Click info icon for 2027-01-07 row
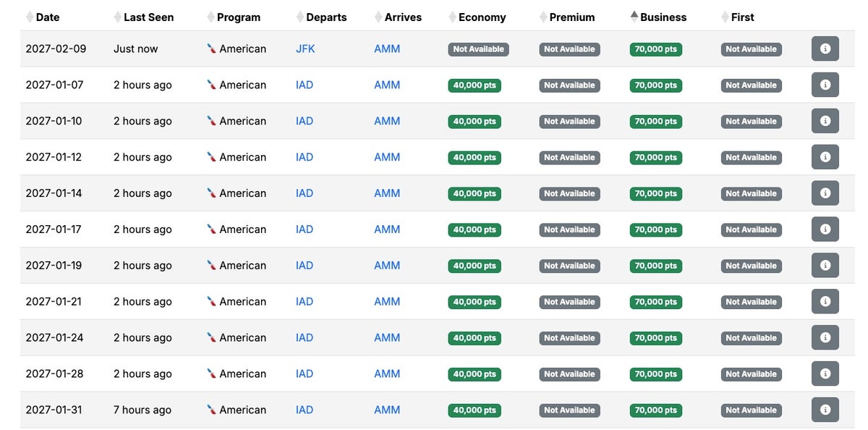The height and width of the screenshot is (430, 868). coord(825,85)
